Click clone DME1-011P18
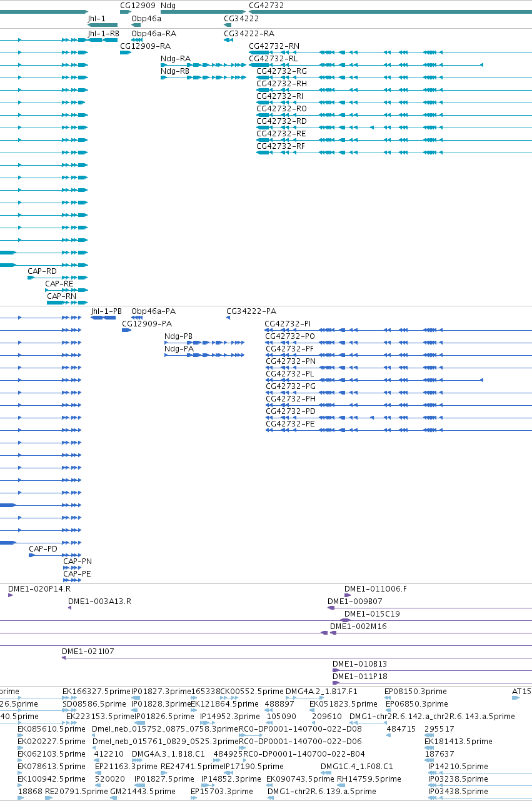The image size is (532, 801). click(360, 677)
